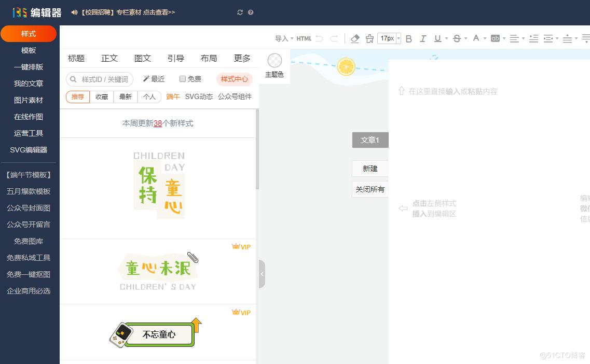
Task: Select the format painter tool
Action: [x=370, y=38]
